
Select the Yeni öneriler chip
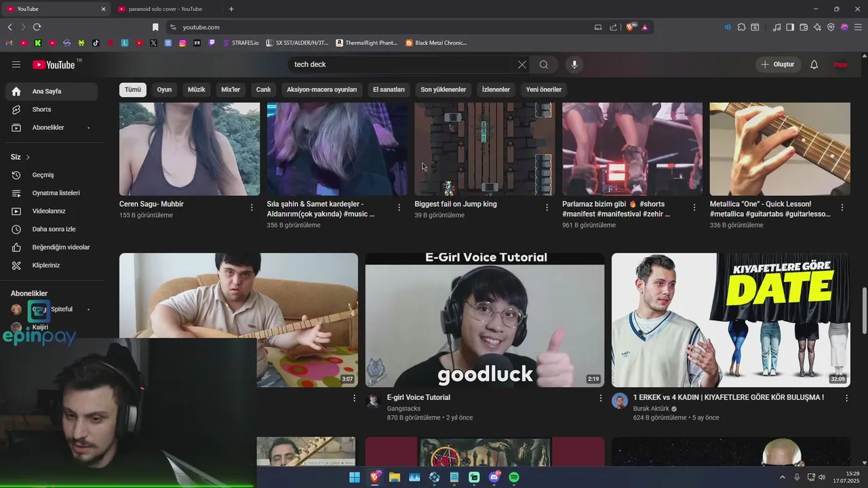[x=544, y=89]
